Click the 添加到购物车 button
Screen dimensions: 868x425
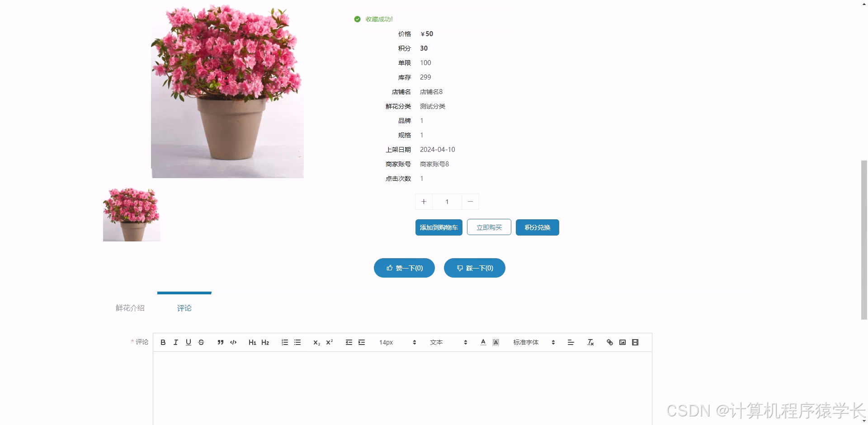pyautogui.click(x=439, y=227)
